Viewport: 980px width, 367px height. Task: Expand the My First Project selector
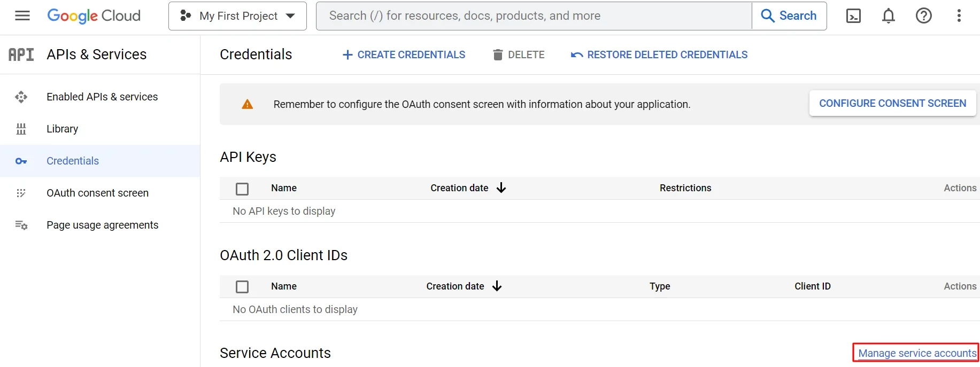(x=237, y=16)
